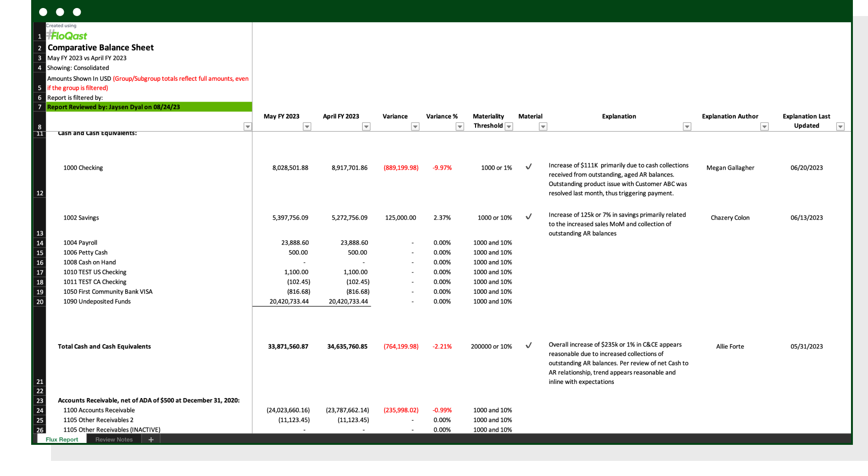Select the '1011 TEST CA Checking' cell
Image resolution: width=868 pixels, height=476 pixels.
(95, 282)
